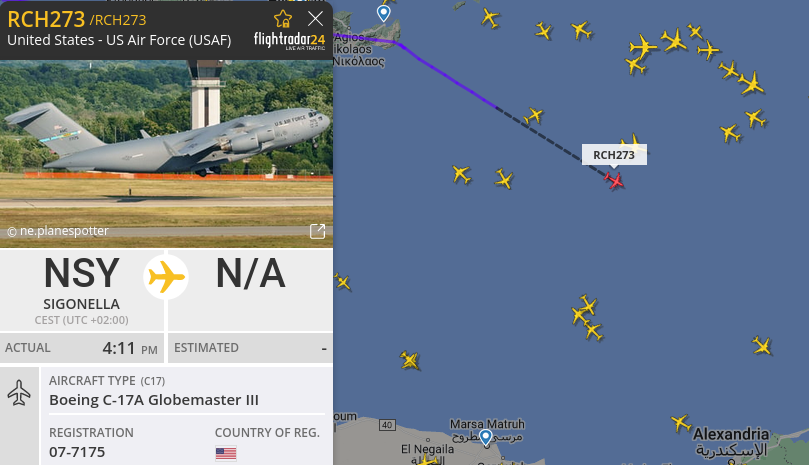Select the yellow aircraft nearest Alexandria

tap(681, 423)
